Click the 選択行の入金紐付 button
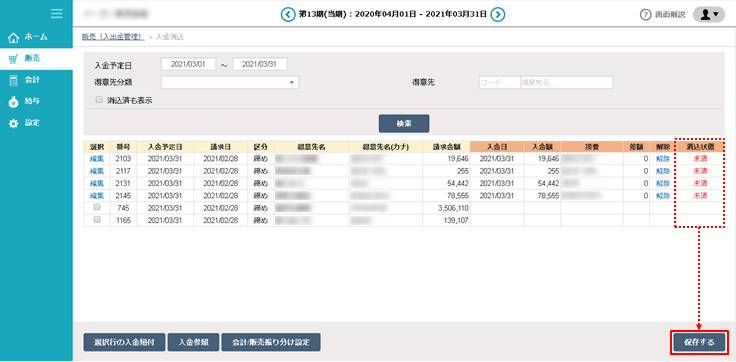 click(125, 342)
